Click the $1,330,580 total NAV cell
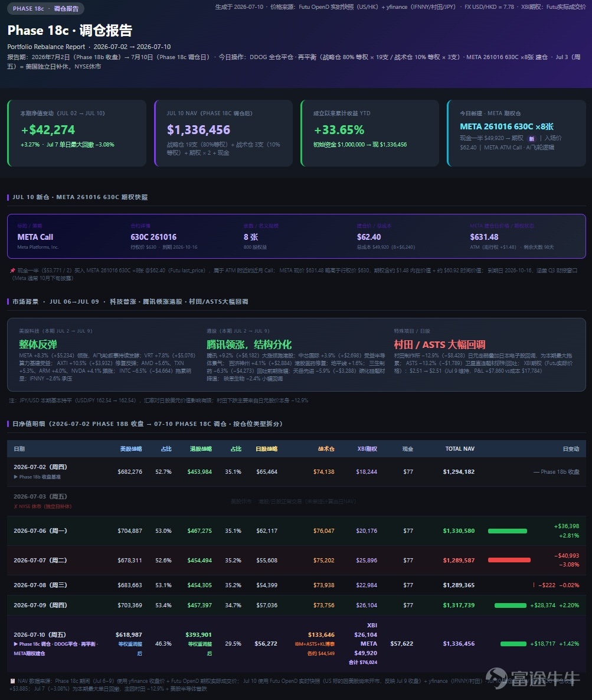 (x=459, y=531)
